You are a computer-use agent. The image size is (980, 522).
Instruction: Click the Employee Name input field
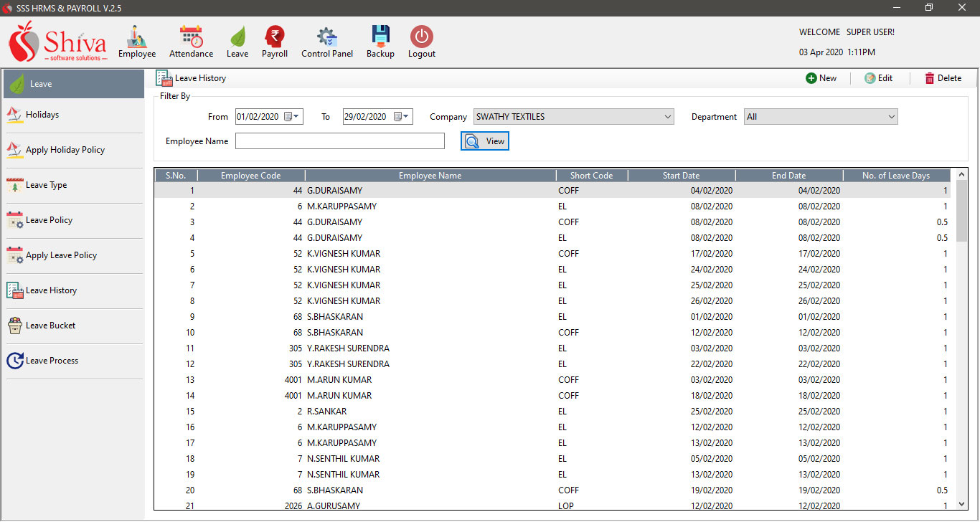[x=339, y=141]
